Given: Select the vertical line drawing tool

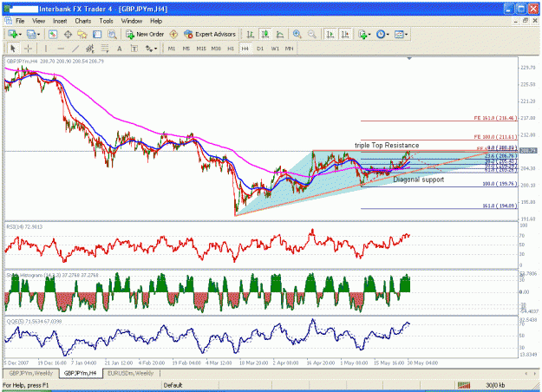Looking at the screenshot, I should [46, 49].
